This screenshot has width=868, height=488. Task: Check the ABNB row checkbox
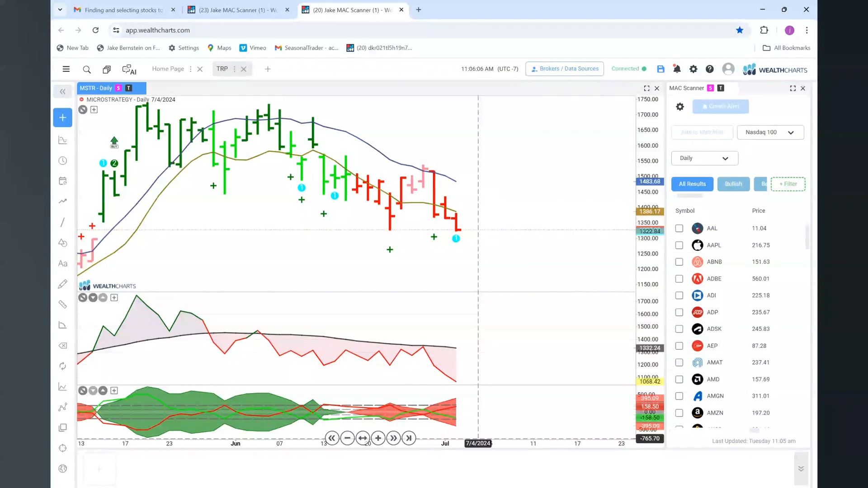tap(679, 262)
